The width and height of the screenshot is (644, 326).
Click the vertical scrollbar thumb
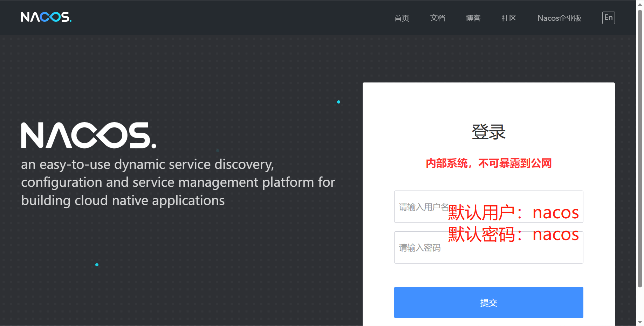coord(640,148)
